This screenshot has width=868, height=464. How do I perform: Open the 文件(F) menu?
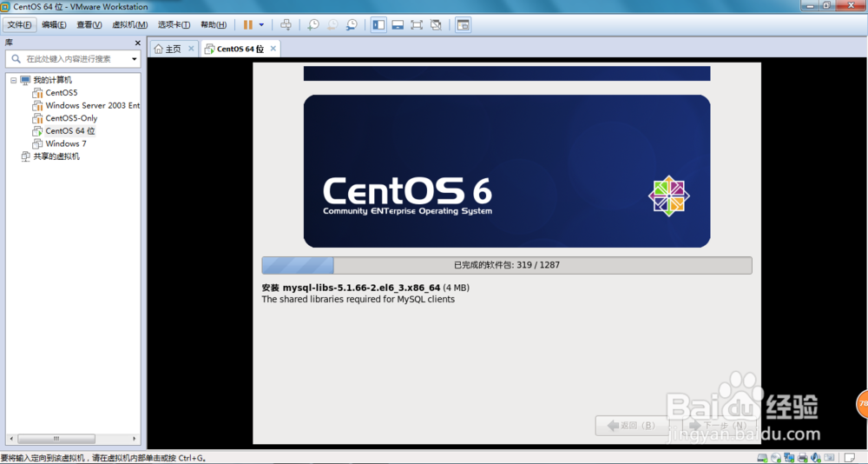21,25
